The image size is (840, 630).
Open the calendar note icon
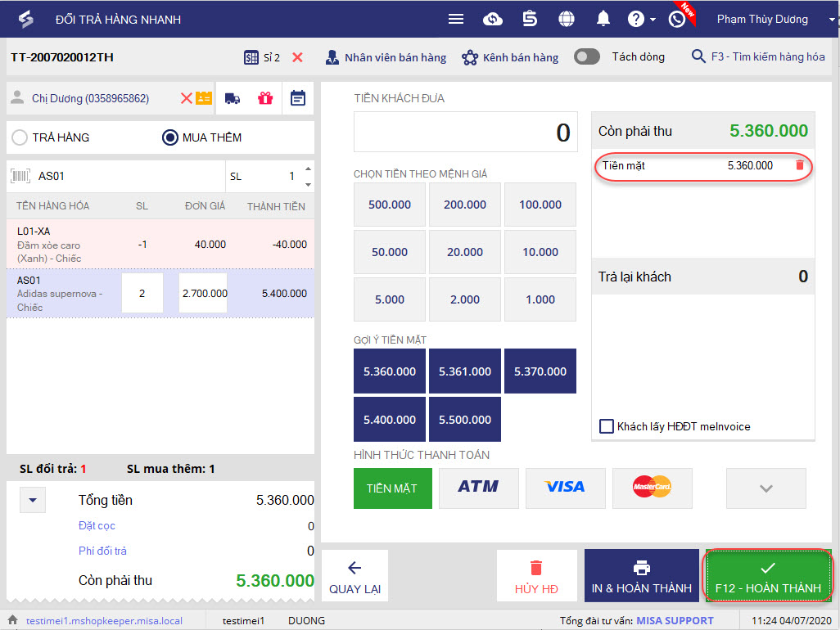[x=298, y=98]
